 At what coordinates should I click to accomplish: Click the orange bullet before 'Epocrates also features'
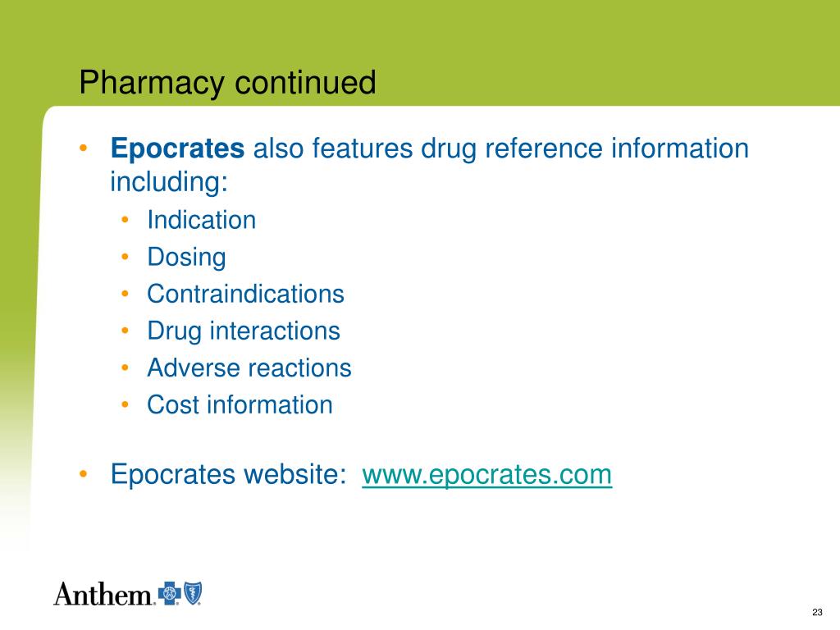click(x=83, y=148)
